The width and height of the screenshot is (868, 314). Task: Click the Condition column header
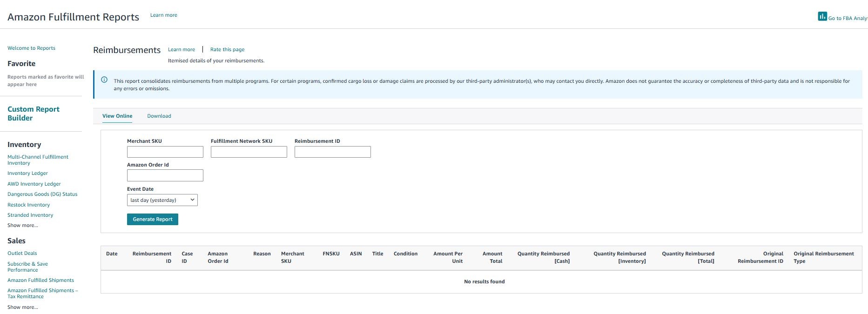point(405,254)
